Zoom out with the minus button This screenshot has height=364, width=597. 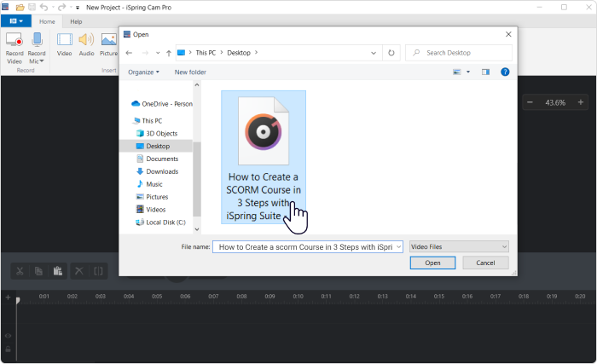coord(530,102)
